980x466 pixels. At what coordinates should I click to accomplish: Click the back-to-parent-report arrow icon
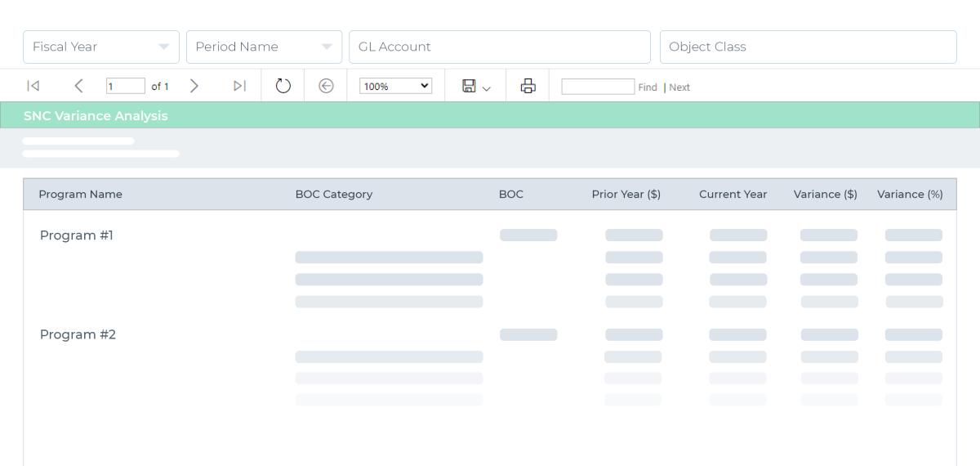[x=326, y=86]
